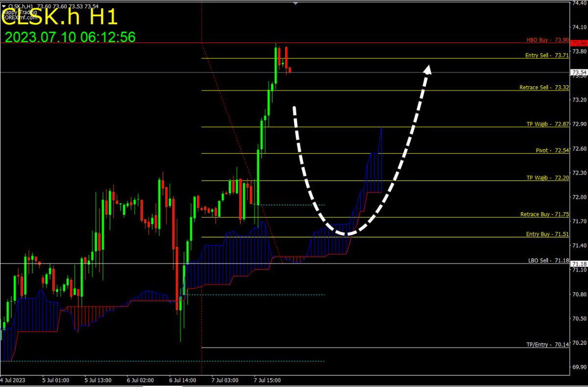588x387 pixels.
Task: Click the 7 Jul 15:00 time axis label
Action: tap(266, 380)
